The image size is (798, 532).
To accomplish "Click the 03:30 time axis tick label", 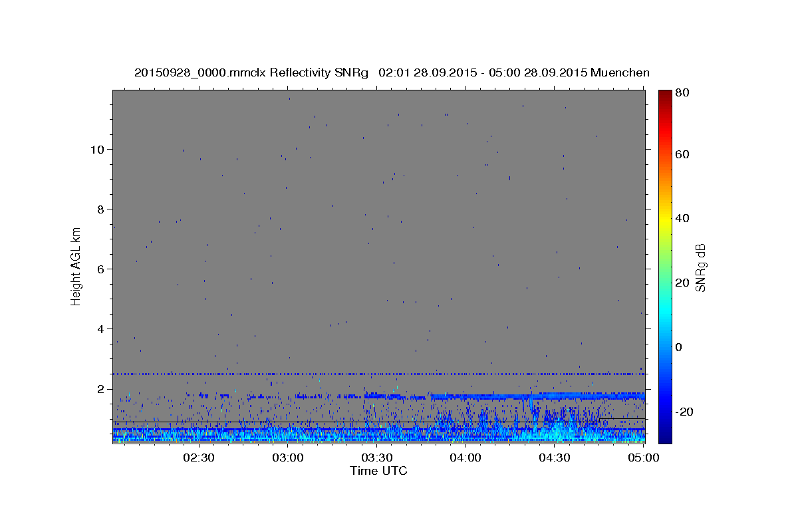I will click(x=376, y=458).
